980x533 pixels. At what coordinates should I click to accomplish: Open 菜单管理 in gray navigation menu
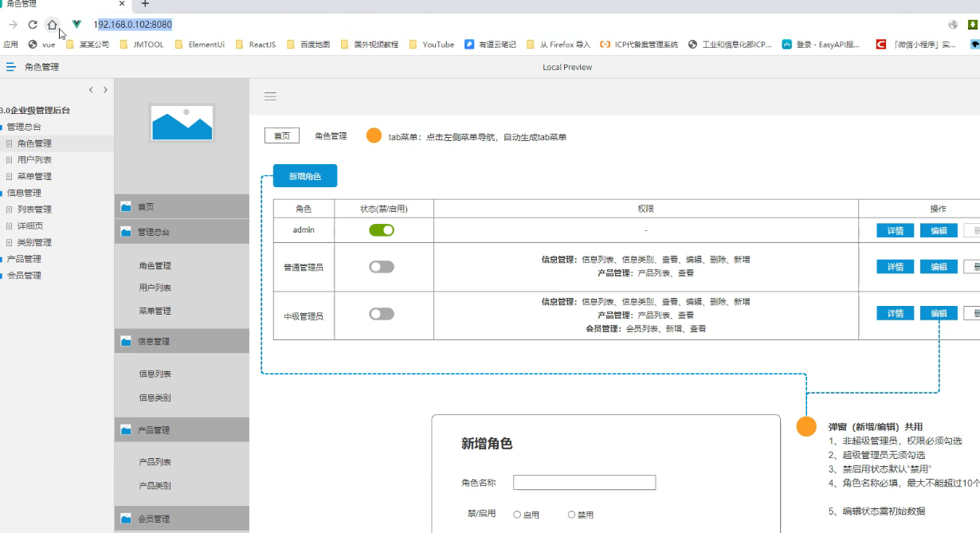(155, 311)
